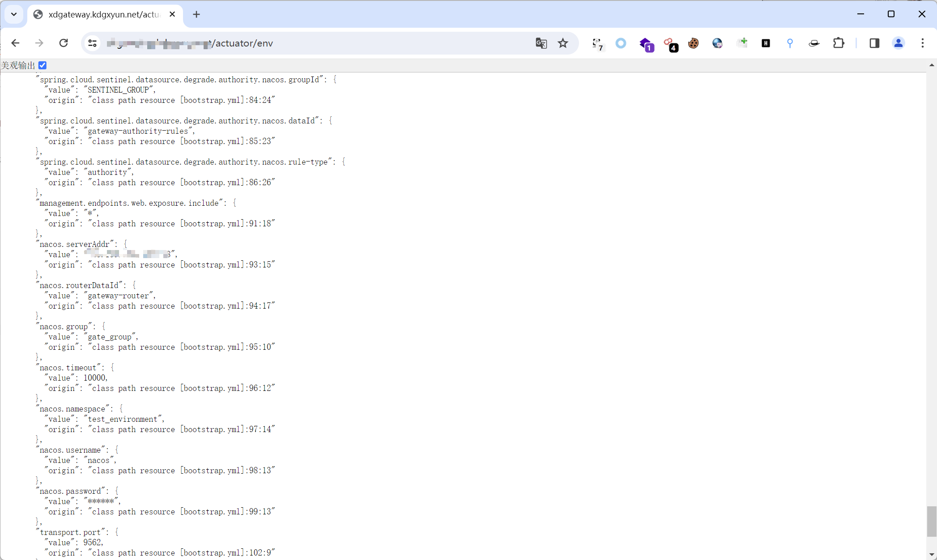Click the management.endpoints.web.exposure.include key
Image resolution: width=937 pixels, height=560 pixels.
[129, 203]
